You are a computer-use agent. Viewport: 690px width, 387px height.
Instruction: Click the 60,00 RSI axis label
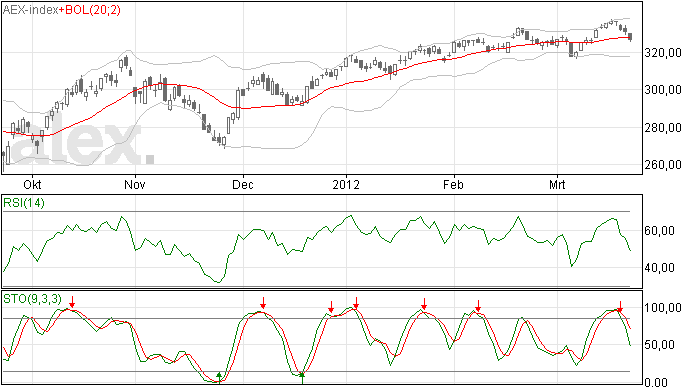tap(659, 231)
